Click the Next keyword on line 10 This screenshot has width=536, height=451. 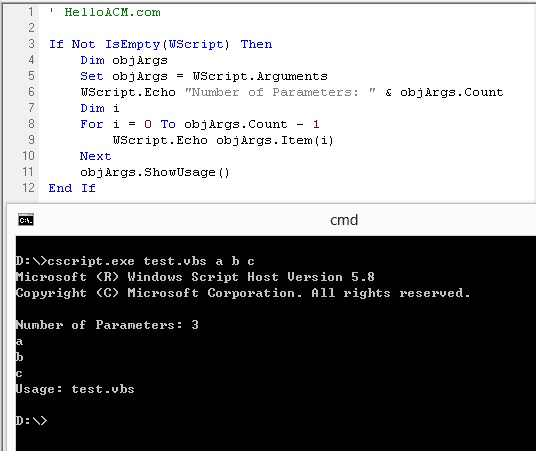pos(95,156)
